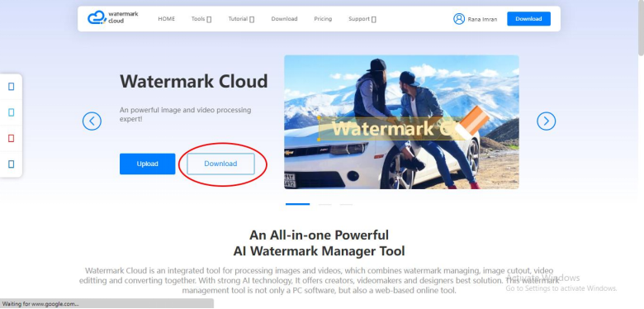
Task: Click the Watermark Cloud heading text
Action: point(193,81)
